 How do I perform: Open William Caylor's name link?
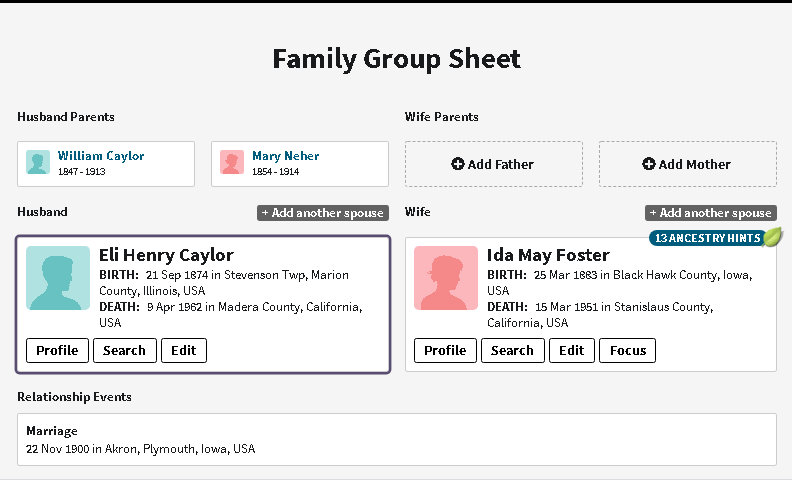[x=101, y=156]
